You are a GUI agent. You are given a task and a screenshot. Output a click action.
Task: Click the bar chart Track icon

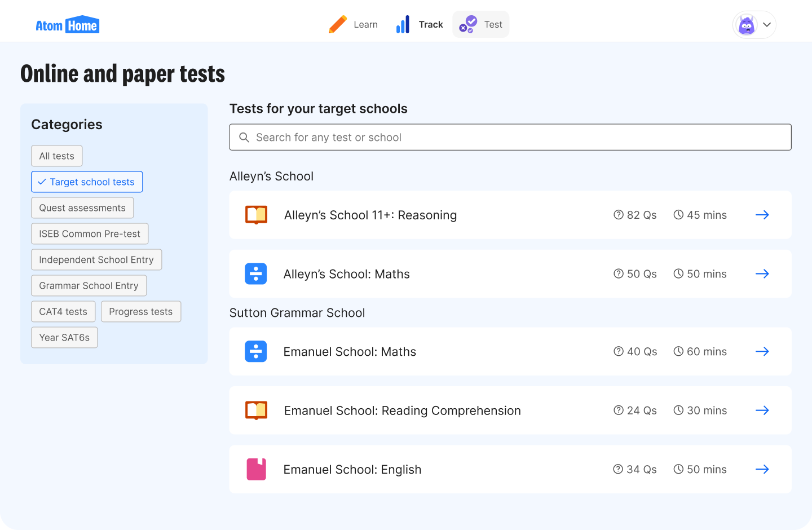[403, 24]
